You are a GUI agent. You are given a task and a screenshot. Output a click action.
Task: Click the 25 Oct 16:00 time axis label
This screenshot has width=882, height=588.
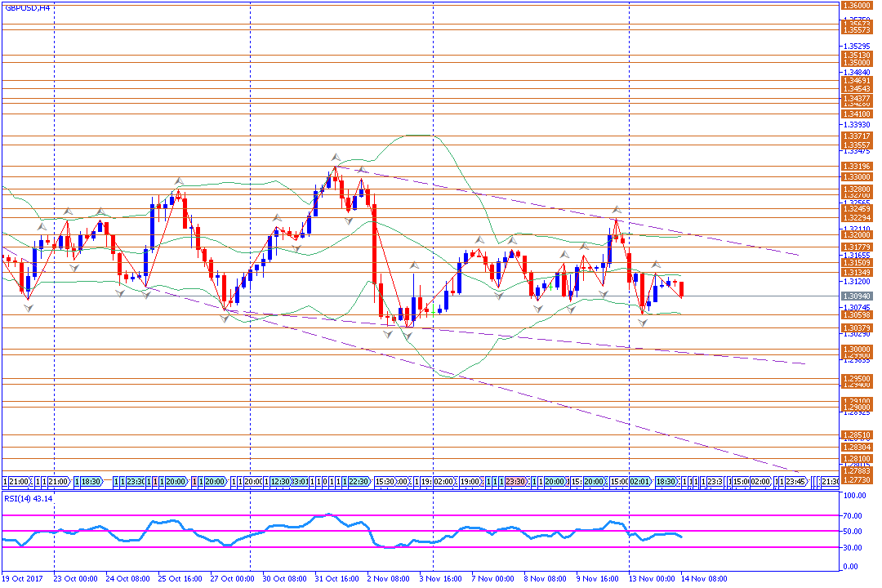coord(180,579)
